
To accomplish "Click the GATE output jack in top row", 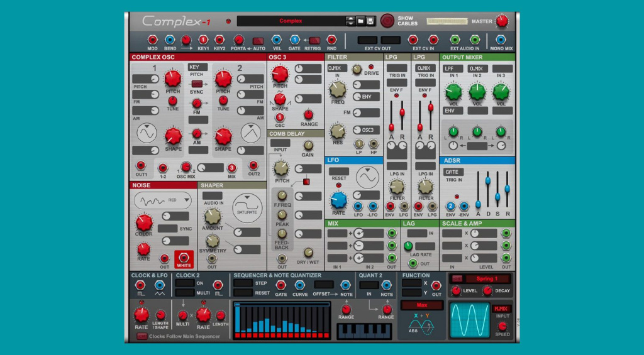I will click(x=294, y=40).
